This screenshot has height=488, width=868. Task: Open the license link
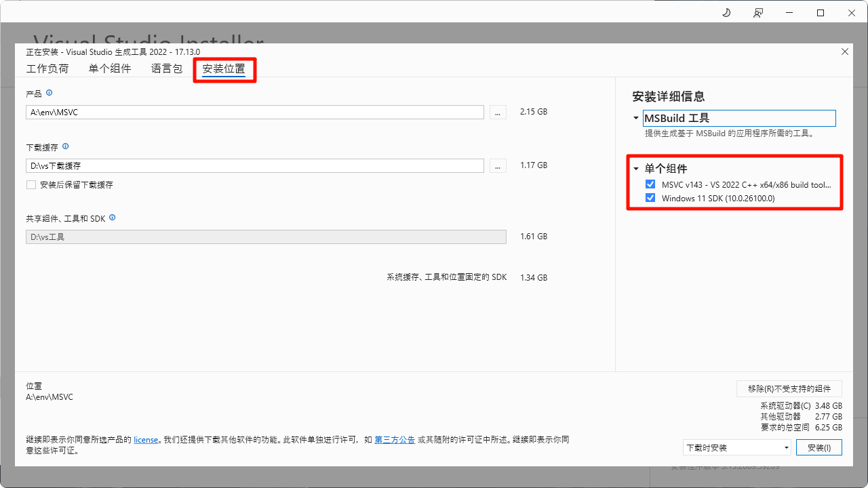pyautogui.click(x=146, y=439)
